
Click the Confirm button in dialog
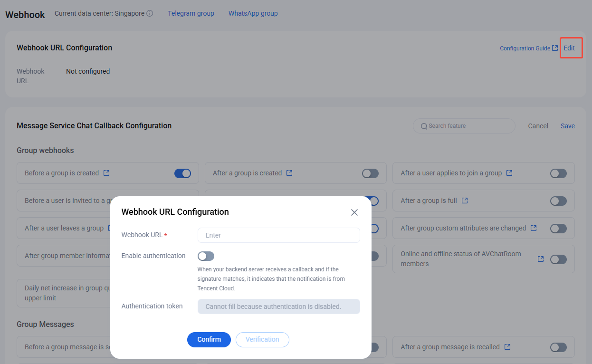(209, 340)
